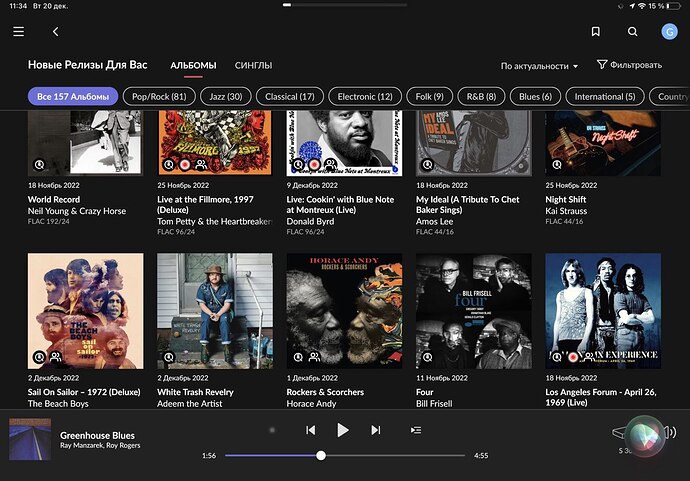
Task: Open the hamburger menu
Action: pyautogui.click(x=18, y=32)
